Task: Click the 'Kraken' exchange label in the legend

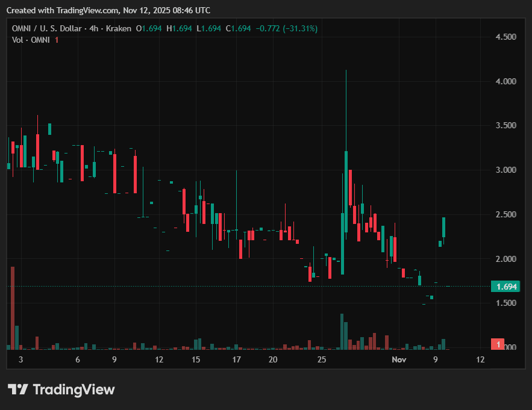Action: click(119, 28)
